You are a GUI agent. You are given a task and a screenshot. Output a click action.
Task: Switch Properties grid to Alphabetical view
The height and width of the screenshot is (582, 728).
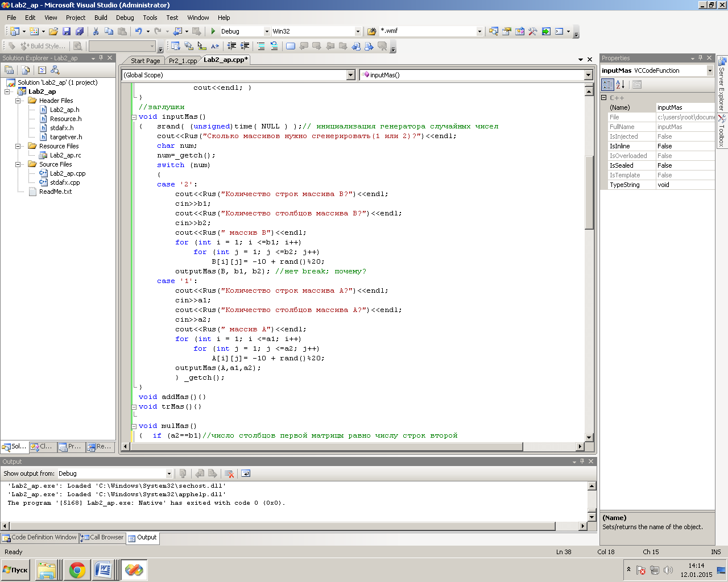(621, 85)
